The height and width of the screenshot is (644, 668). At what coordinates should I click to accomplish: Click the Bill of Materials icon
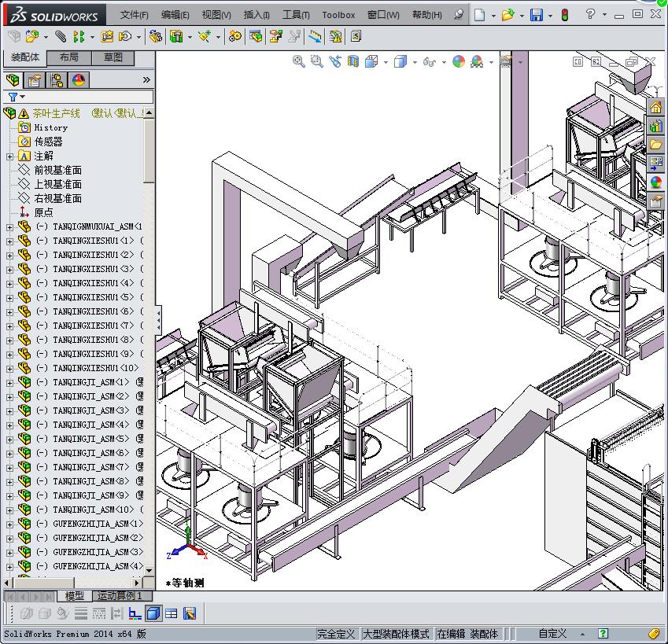256,37
